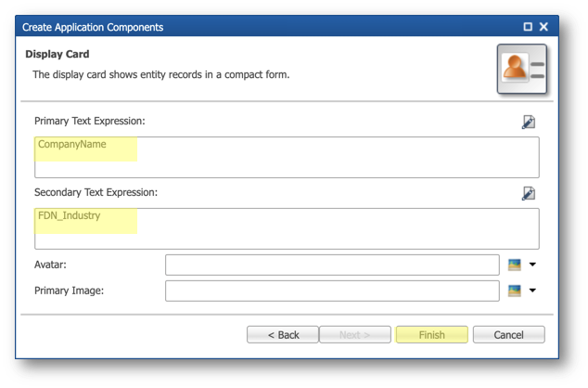Go back with the Back button
The width and height of the screenshot is (588, 388).
283,335
